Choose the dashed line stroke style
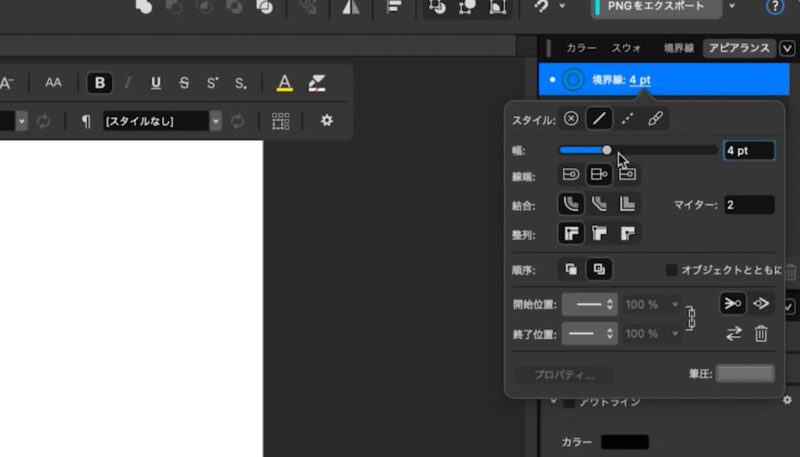 click(x=627, y=119)
